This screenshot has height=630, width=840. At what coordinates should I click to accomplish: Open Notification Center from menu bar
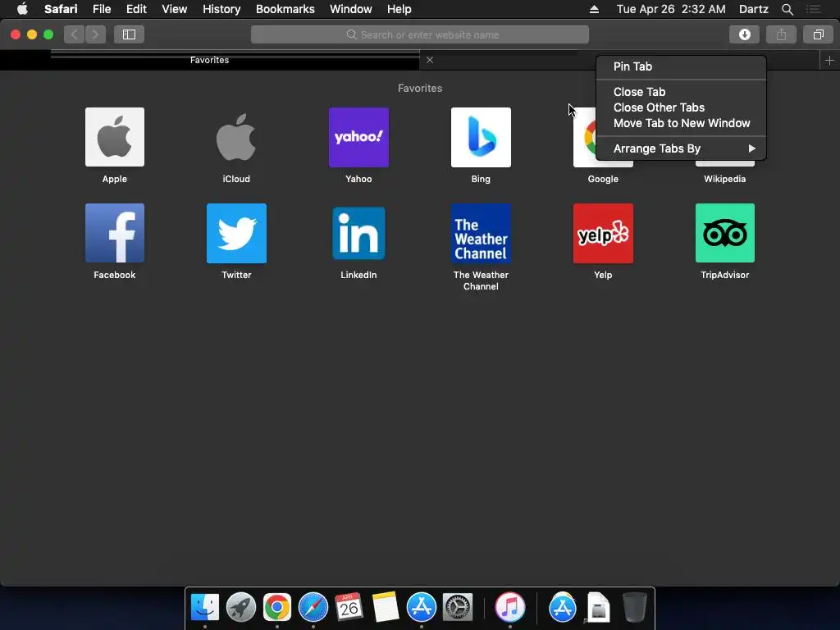(x=814, y=9)
